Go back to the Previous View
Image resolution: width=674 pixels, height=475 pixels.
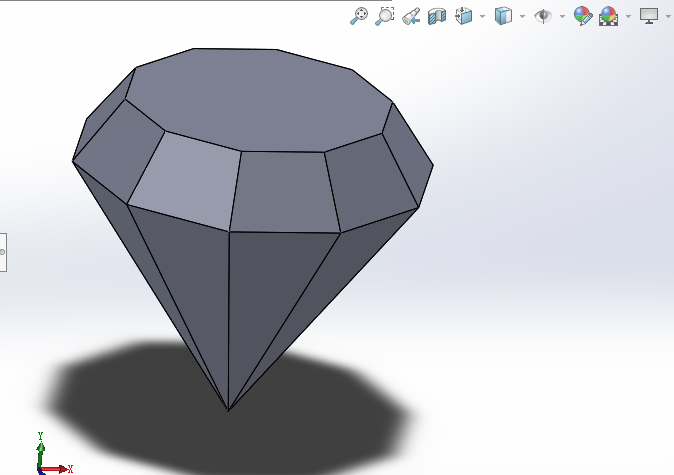tap(411, 16)
